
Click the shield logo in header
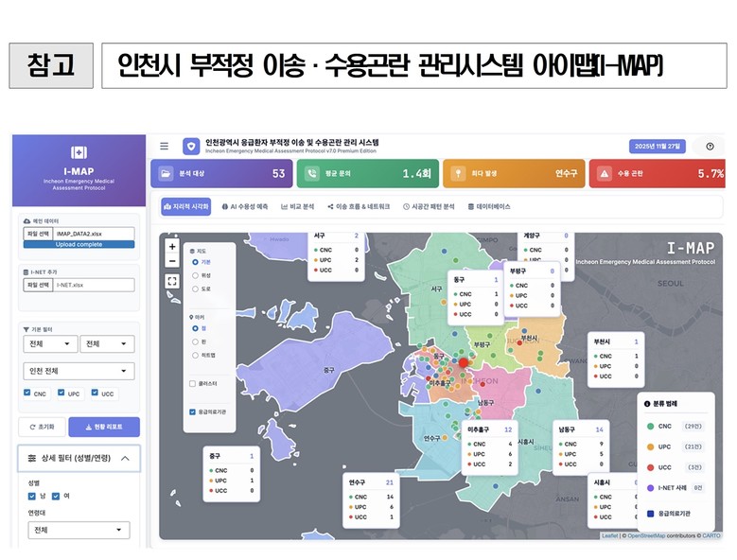point(191,147)
